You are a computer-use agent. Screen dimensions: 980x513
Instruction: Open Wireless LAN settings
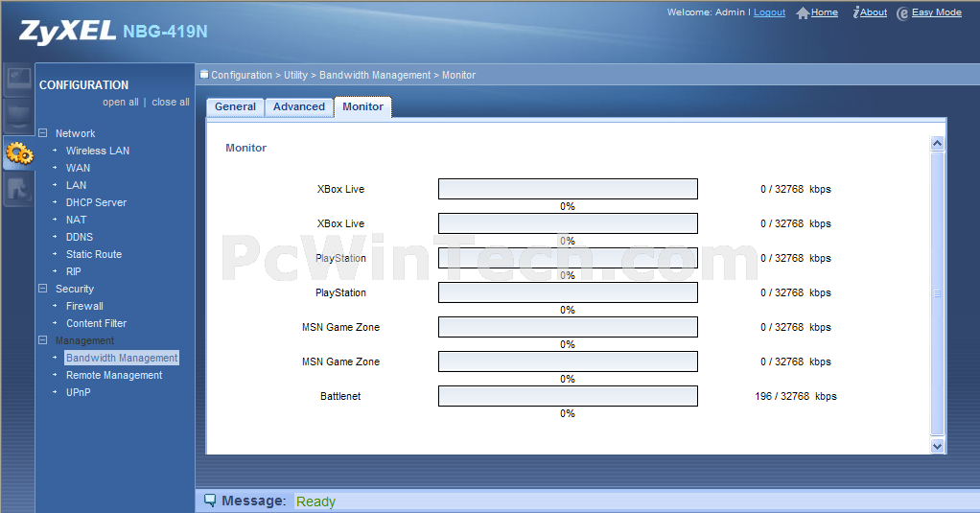[x=98, y=151]
